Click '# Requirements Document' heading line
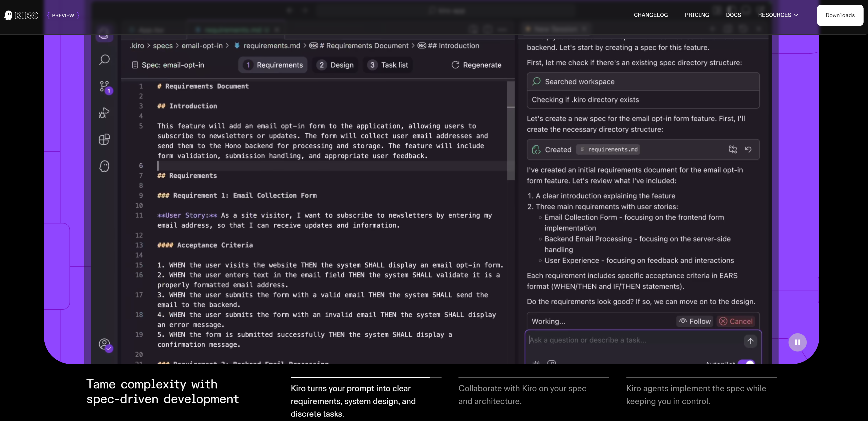Screen dimensions: 868x421 click(203, 86)
